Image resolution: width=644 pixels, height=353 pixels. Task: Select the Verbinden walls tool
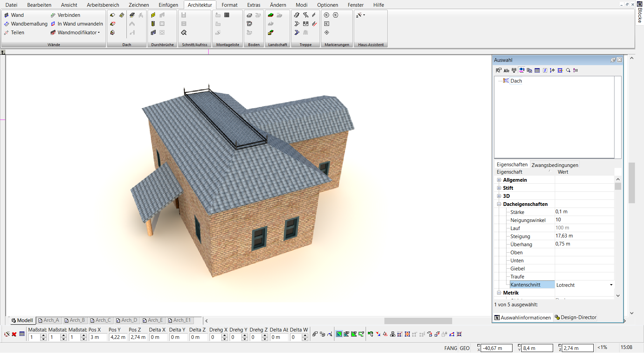[x=65, y=15]
